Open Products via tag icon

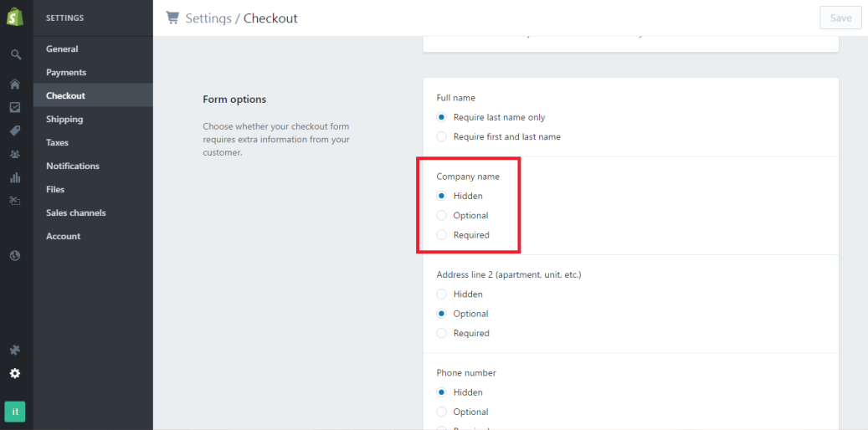(x=16, y=131)
